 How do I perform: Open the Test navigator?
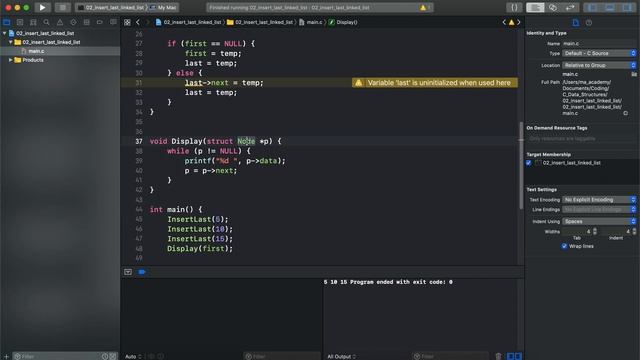(x=73, y=22)
